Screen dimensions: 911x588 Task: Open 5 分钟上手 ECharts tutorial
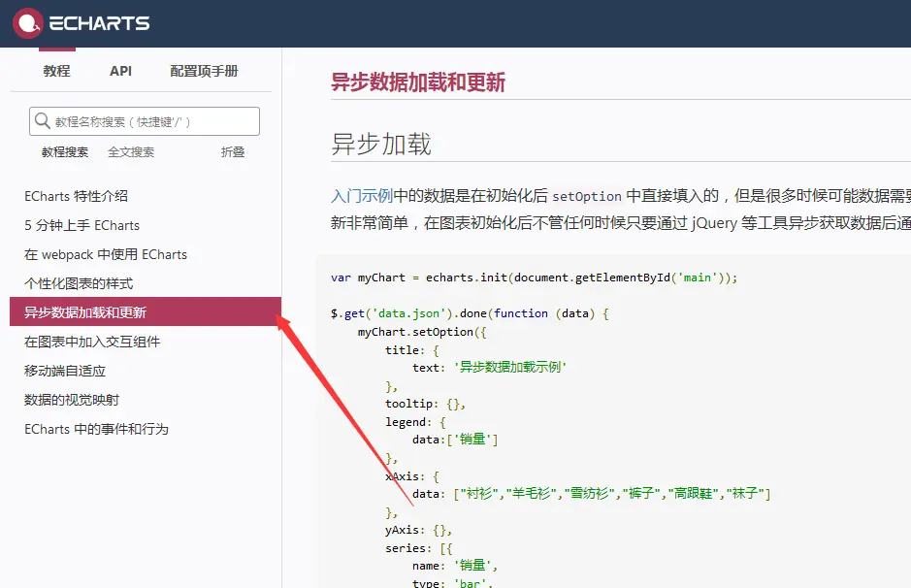81,225
